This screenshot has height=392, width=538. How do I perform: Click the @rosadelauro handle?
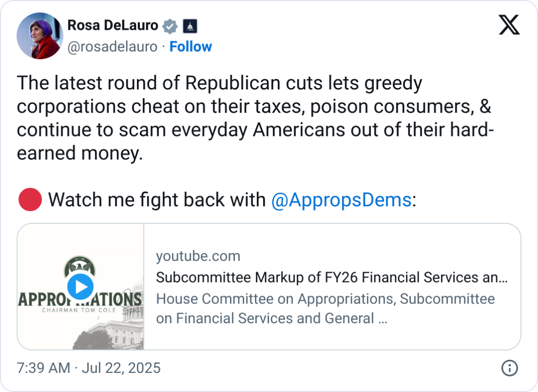112,47
